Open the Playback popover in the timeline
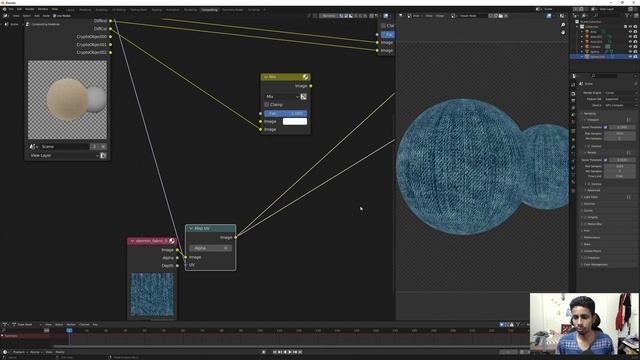This screenshot has height=360, width=640. [x=19, y=352]
